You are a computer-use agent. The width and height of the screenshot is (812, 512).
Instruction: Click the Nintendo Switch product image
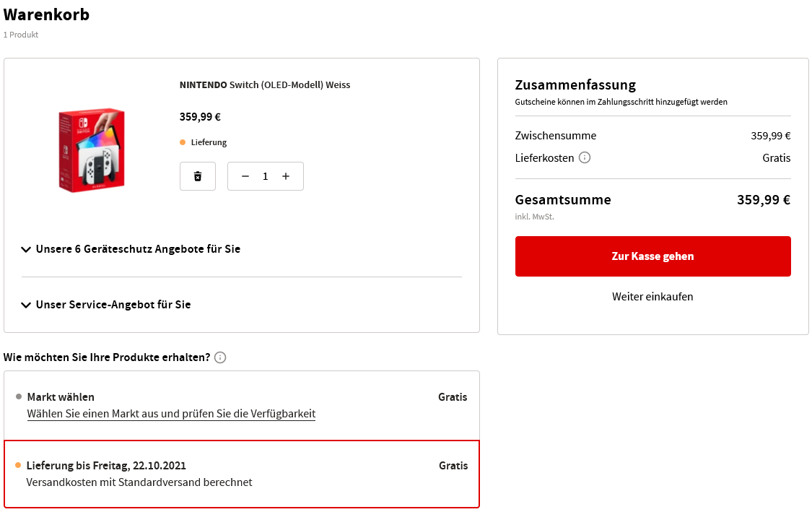[92, 150]
